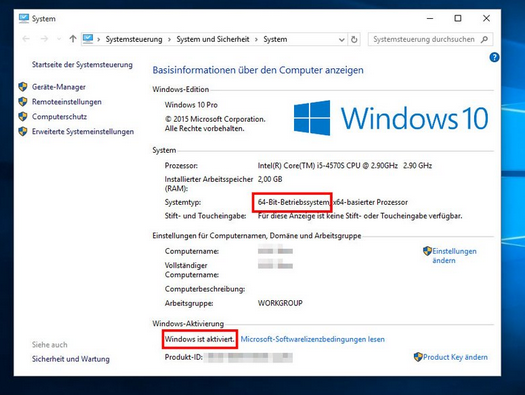
Task: Select Windows ist aktiviert text
Action: pyautogui.click(x=200, y=339)
